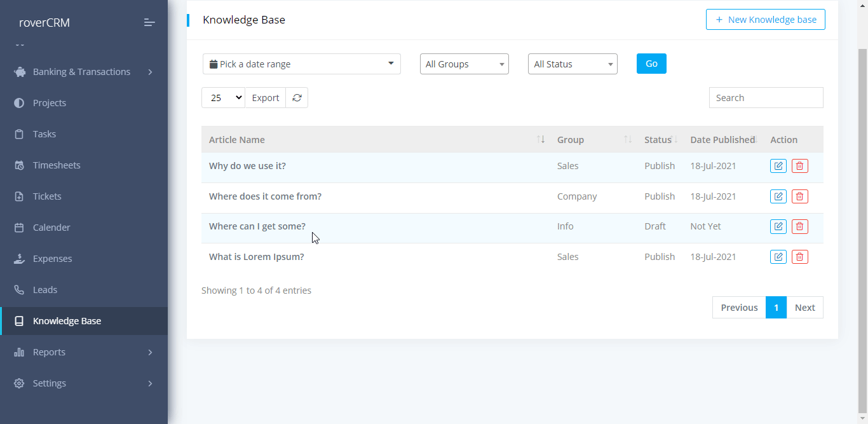
Task: Click New Knowledge base button
Action: [765, 20]
